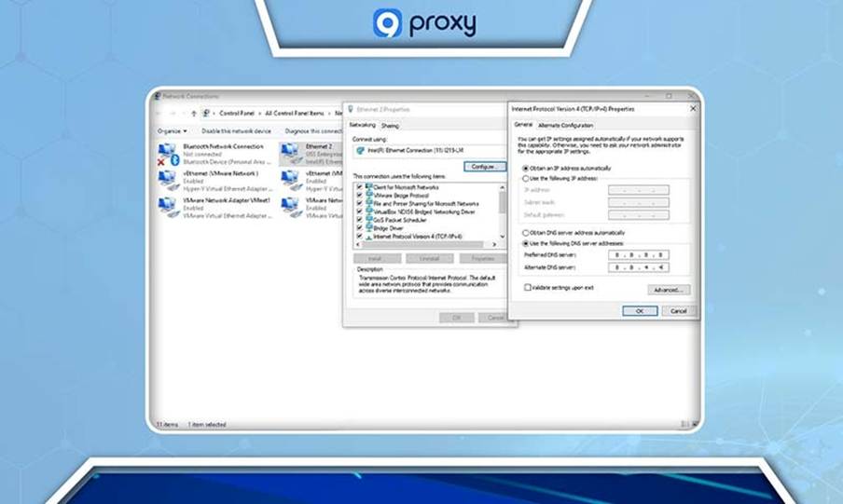
Task: Switch to large icons view in status bar
Action: (694, 425)
